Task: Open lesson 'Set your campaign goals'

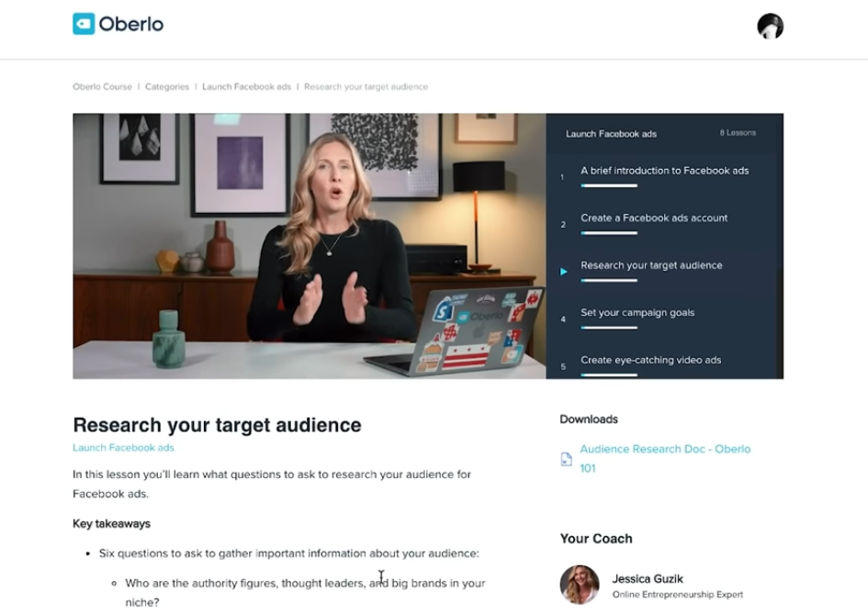Action: 637,313
